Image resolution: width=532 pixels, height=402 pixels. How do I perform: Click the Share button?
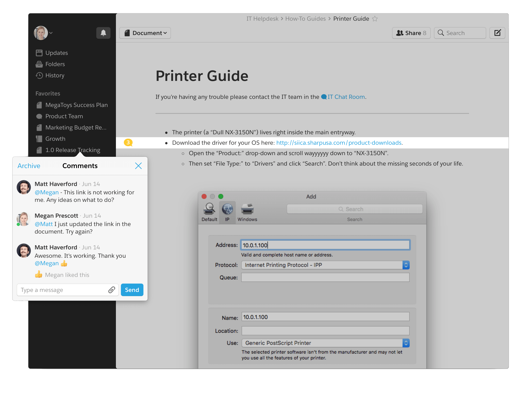pos(411,33)
